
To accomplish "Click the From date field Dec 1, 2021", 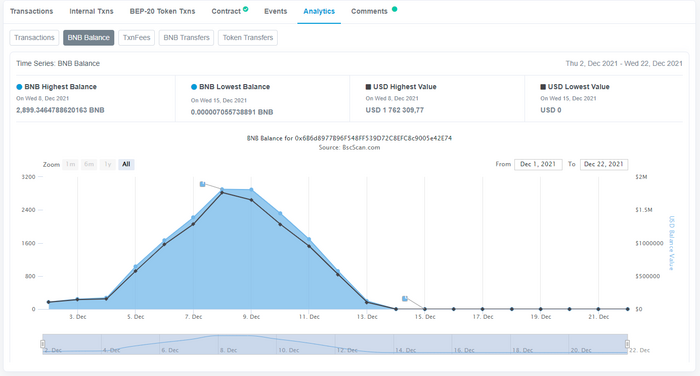I will point(538,164).
